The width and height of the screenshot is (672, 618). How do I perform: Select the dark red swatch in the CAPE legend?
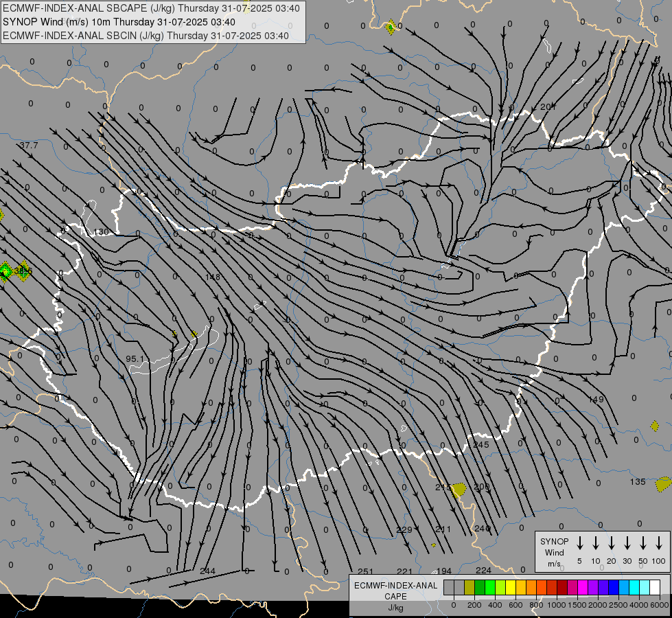click(x=562, y=587)
